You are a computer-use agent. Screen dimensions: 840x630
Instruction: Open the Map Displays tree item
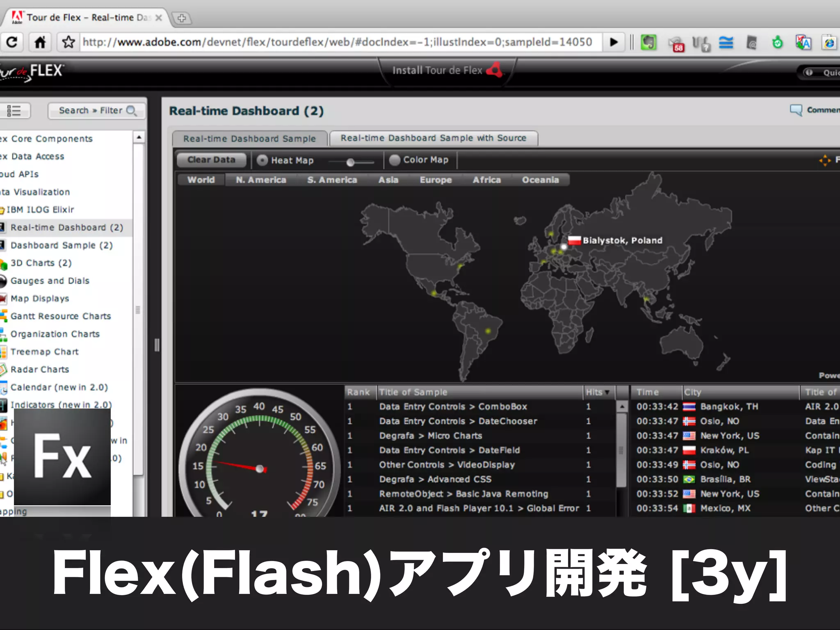40,299
